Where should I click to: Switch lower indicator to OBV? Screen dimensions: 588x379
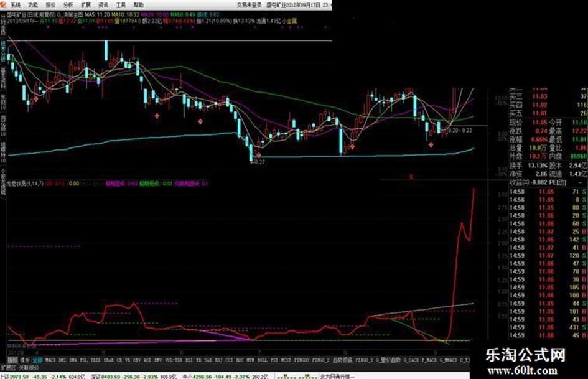coord(137,360)
